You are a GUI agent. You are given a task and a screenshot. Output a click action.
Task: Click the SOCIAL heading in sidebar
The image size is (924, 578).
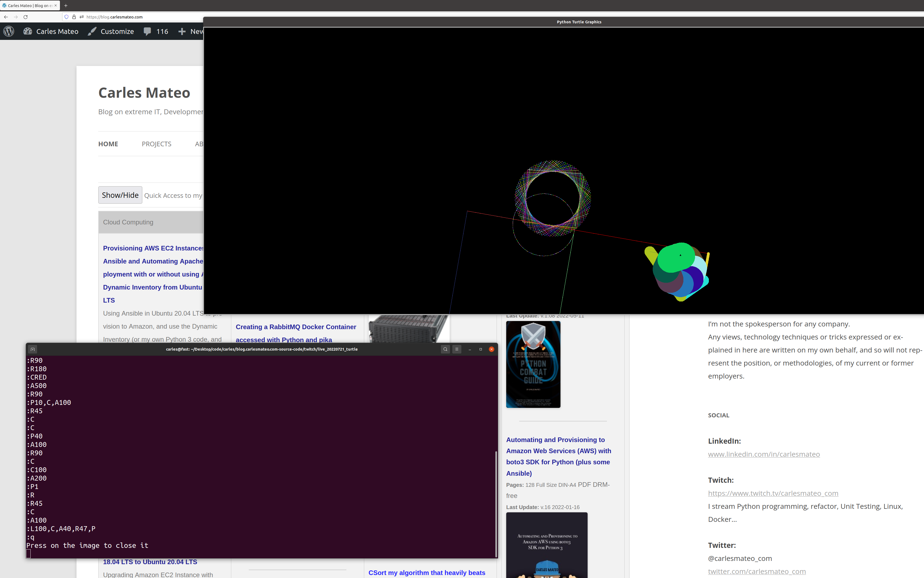point(718,415)
